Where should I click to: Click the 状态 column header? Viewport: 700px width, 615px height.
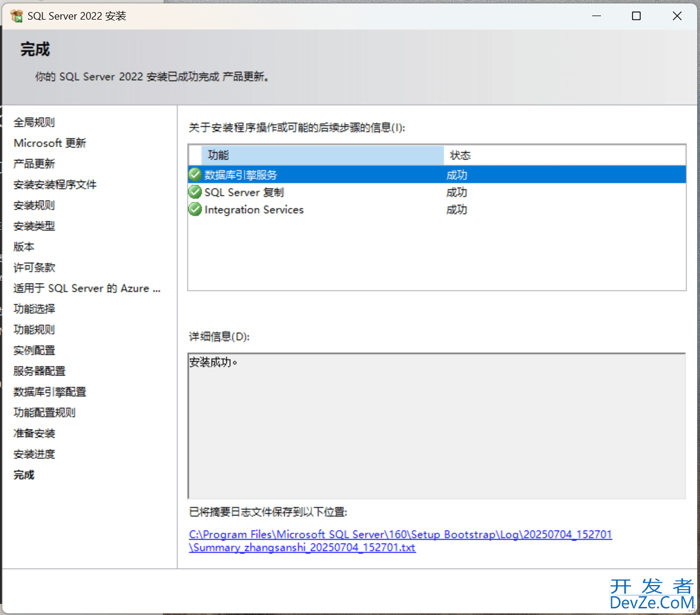[565, 155]
